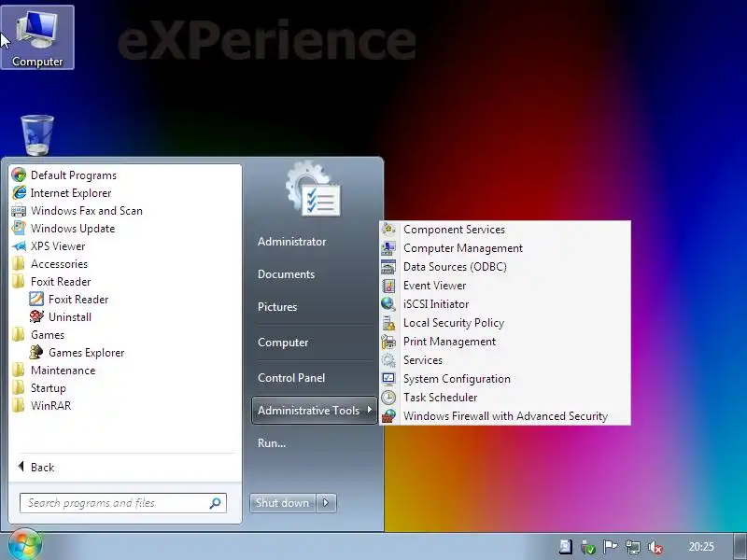Expand the Maintenance folder
This screenshot has width=747, height=560.
pos(53,370)
